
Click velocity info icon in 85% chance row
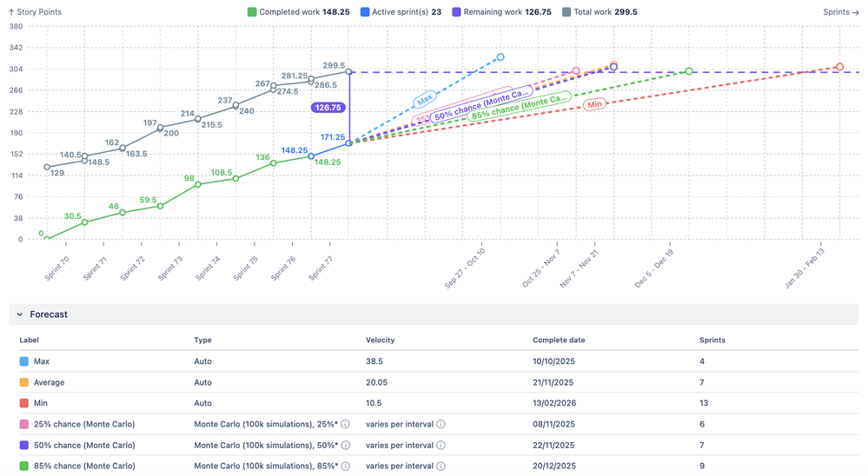click(441, 466)
